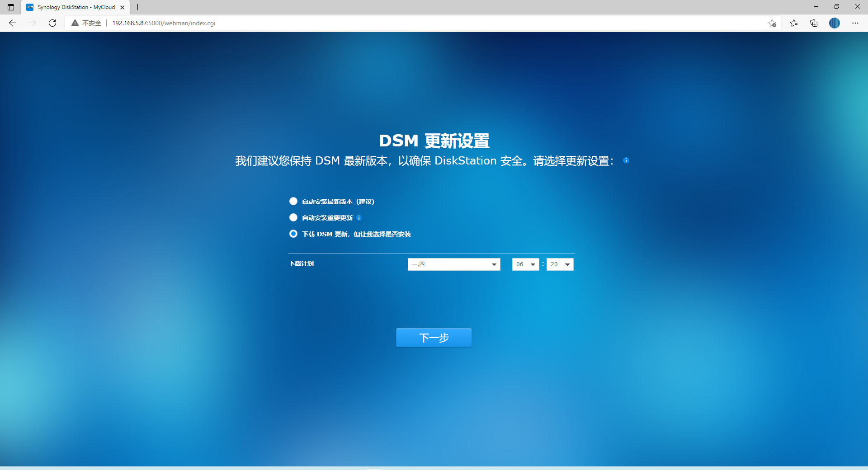Click the 下载计划 label text
868x470 pixels.
point(301,263)
